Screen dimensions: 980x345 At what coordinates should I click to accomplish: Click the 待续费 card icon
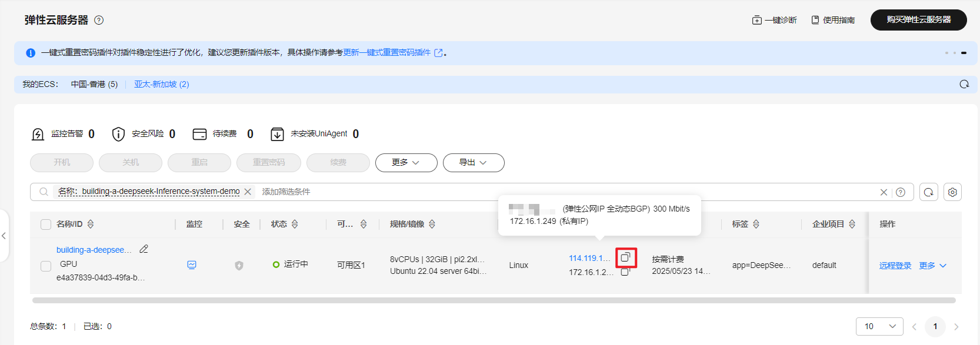tap(199, 134)
